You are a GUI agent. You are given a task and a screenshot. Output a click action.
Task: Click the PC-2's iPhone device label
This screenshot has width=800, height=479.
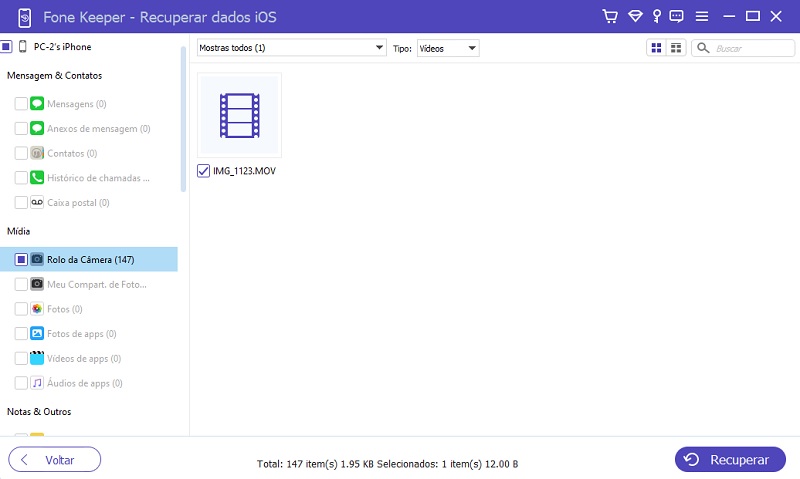(62, 46)
